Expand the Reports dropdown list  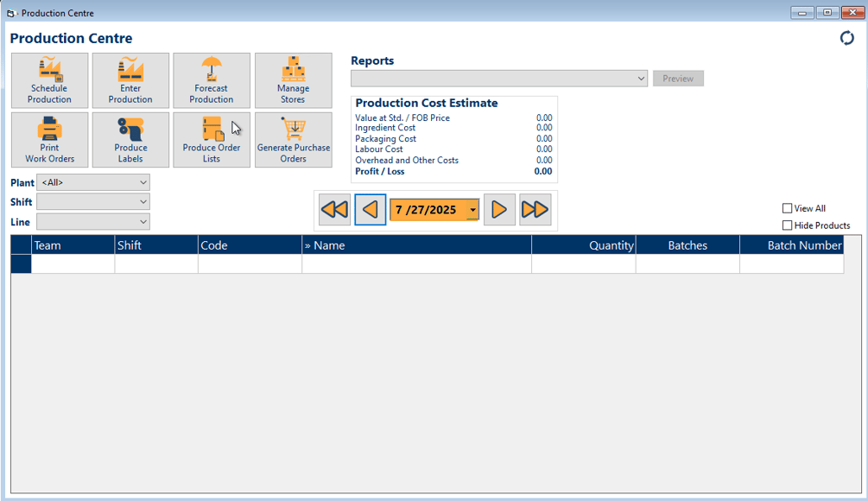498,79
